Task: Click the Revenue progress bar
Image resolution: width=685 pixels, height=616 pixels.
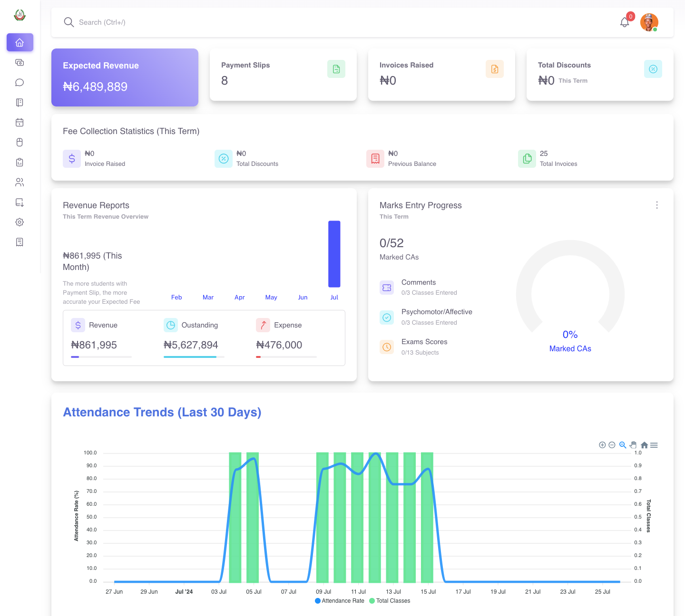Action: pyautogui.click(x=101, y=357)
